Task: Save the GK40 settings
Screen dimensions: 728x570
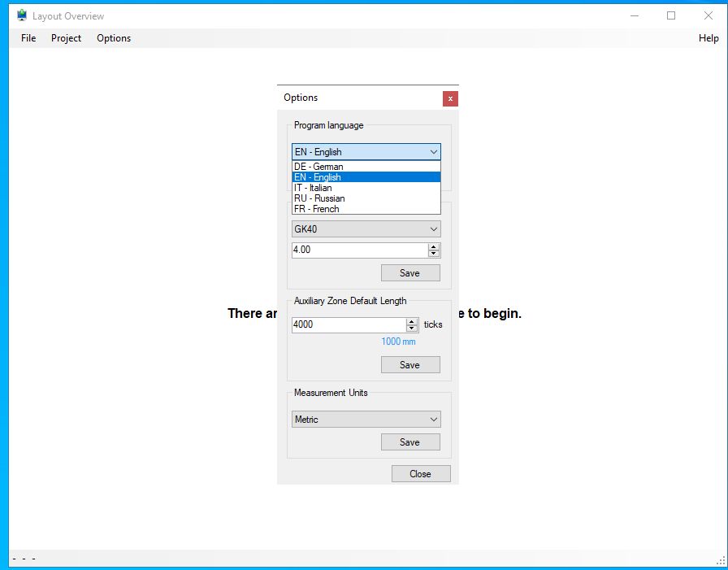Action: click(x=410, y=272)
